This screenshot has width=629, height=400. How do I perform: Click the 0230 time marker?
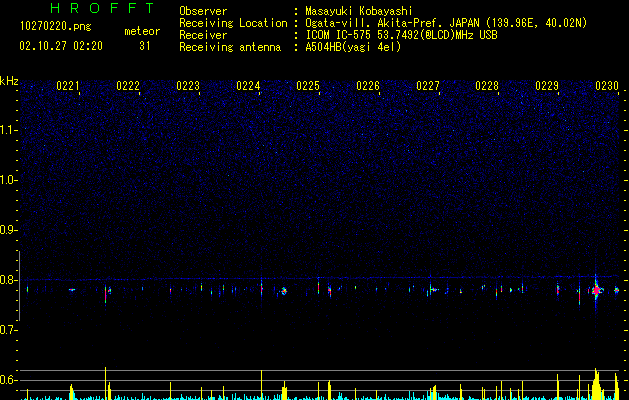click(x=607, y=86)
